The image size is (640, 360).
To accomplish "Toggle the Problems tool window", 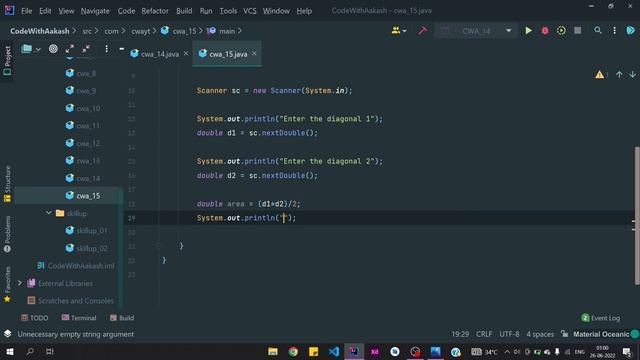I will click(7, 234).
